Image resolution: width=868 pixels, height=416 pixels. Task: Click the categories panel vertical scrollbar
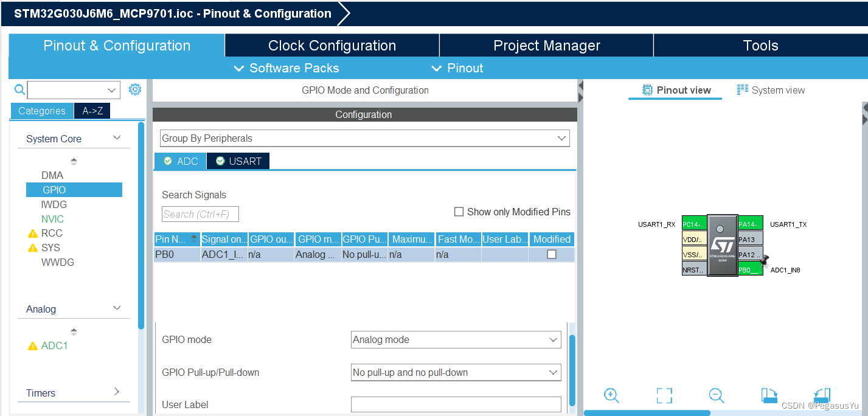(141, 225)
